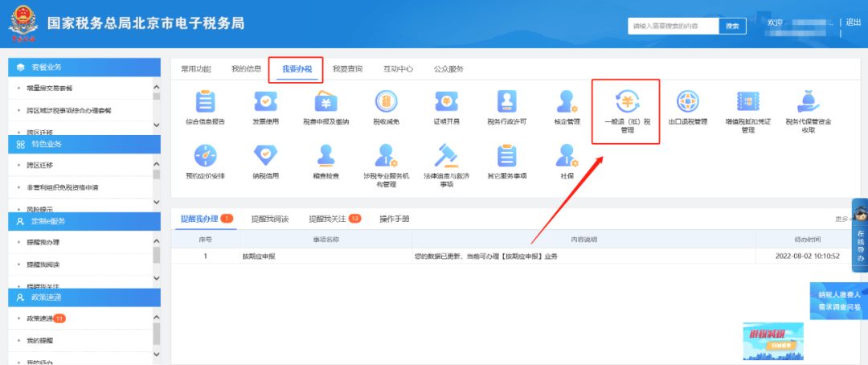Open 一般退（抵）税管理 icon

coord(627,102)
